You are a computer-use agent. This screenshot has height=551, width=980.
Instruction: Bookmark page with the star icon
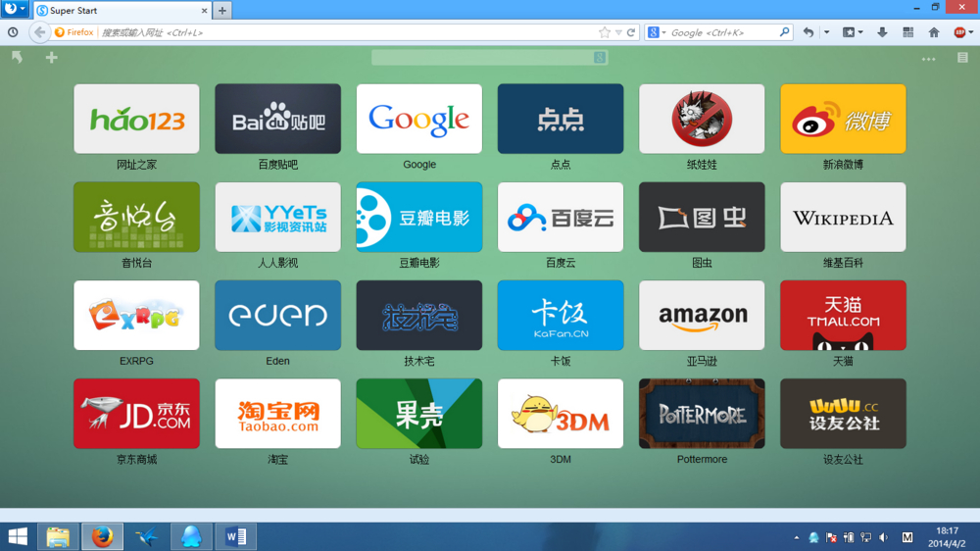[x=604, y=32]
